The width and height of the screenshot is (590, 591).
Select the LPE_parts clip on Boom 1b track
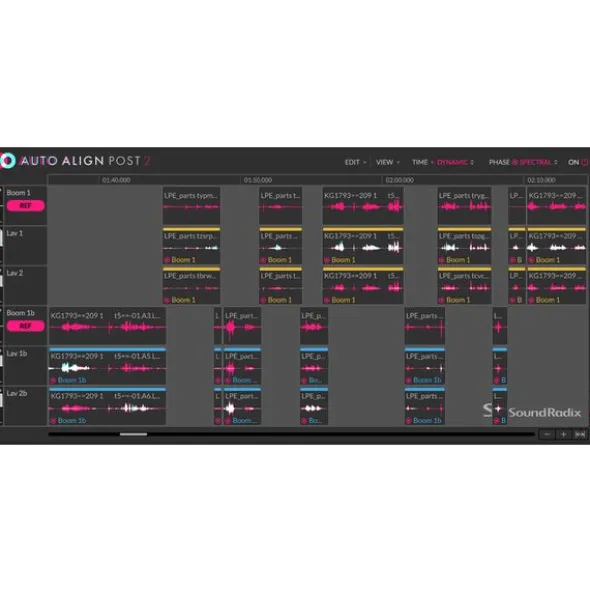point(424,326)
